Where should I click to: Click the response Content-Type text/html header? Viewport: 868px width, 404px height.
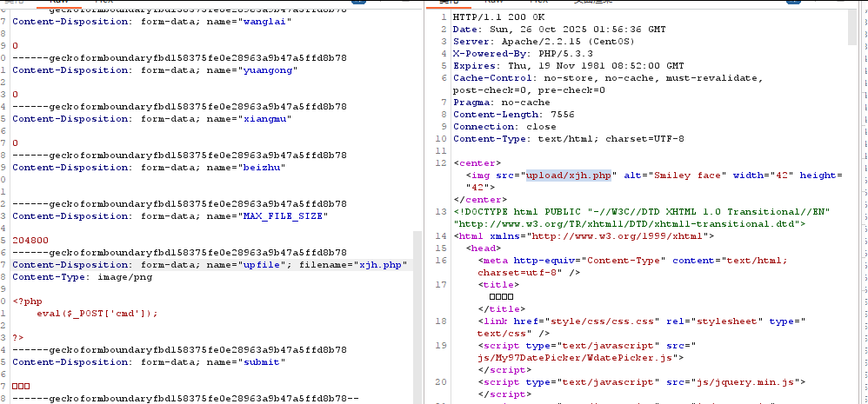(x=569, y=139)
